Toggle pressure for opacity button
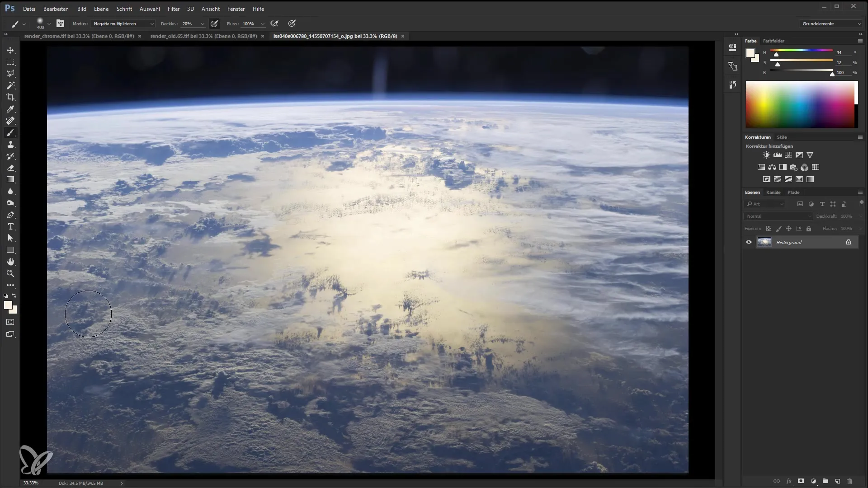The image size is (868, 488). tap(214, 23)
